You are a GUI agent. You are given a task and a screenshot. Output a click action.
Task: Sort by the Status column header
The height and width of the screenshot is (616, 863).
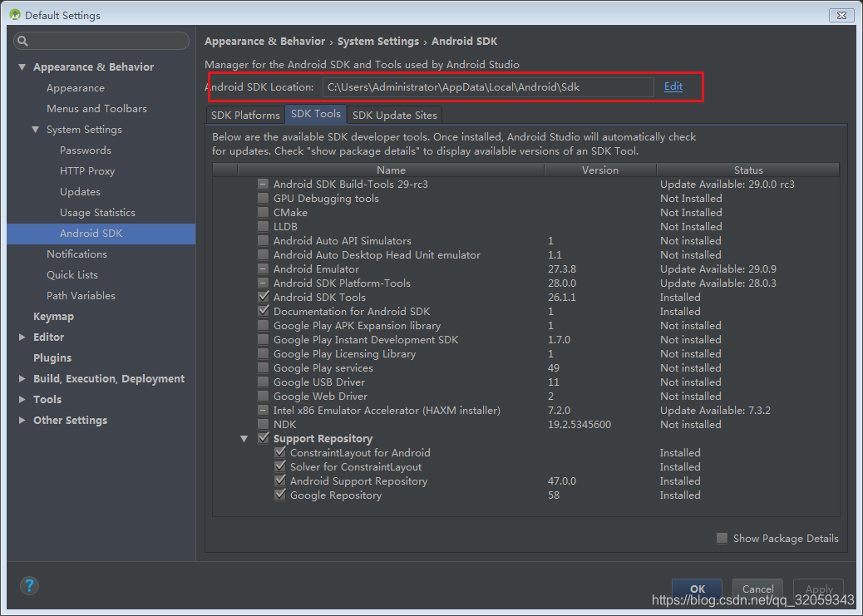tap(748, 170)
